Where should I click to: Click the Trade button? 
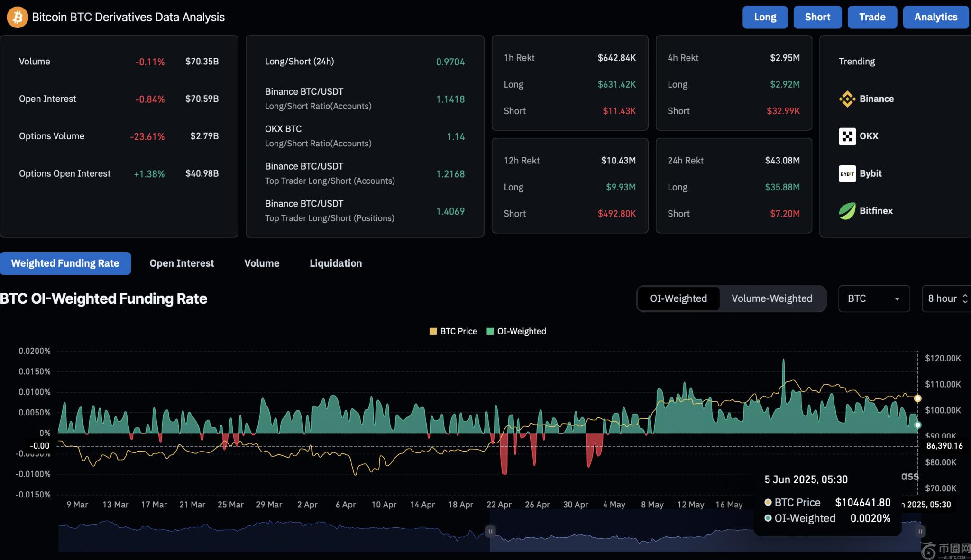tap(872, 17)
